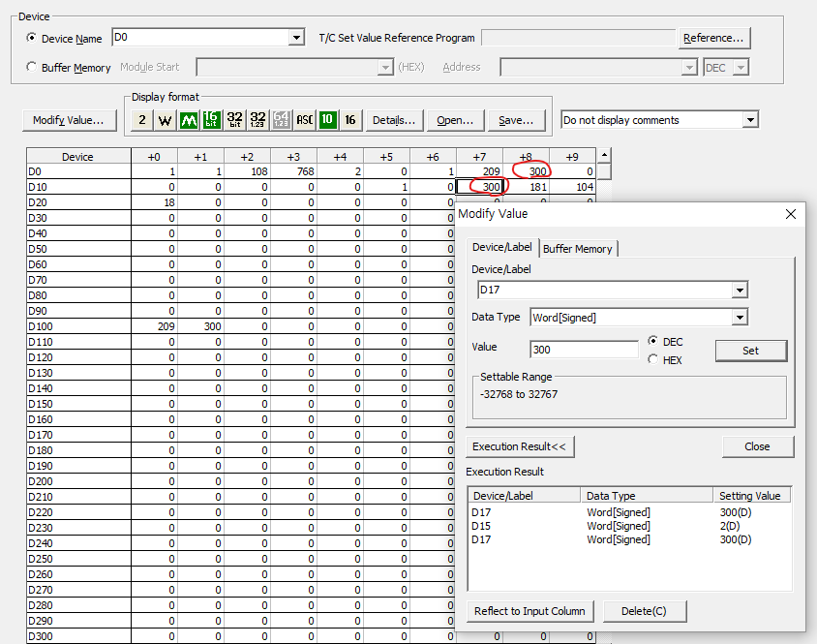Click D100 row header
Image resolution: width=817 pixels, height=644 pixels.
78,326
